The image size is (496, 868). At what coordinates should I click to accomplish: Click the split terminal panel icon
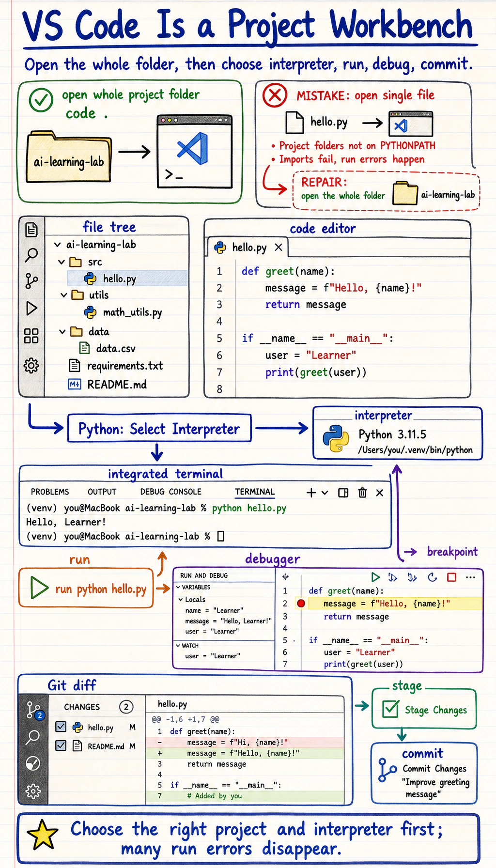[x=343, y=493]
